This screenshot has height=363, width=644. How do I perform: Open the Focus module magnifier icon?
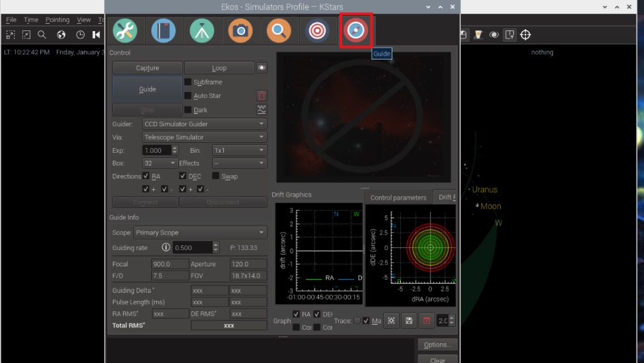[x=279, y=31]
